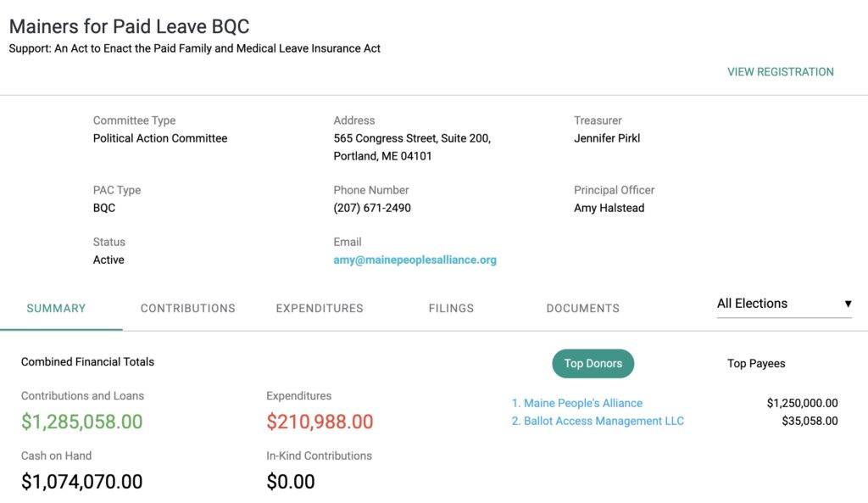Click the Mainers for Paid Leave BQC heading
This screenshot has width=868, height=503.
pos(129,27)
